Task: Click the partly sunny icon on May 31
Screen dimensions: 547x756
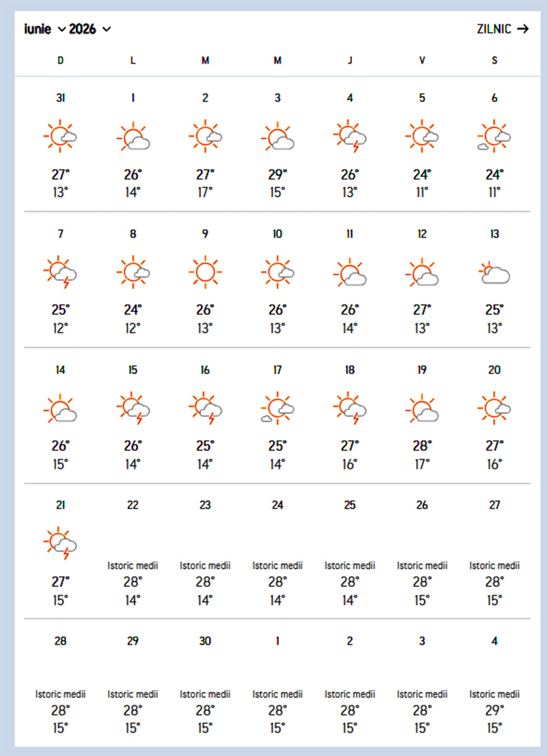Action: pyautogui.click(x=60, y=137)
